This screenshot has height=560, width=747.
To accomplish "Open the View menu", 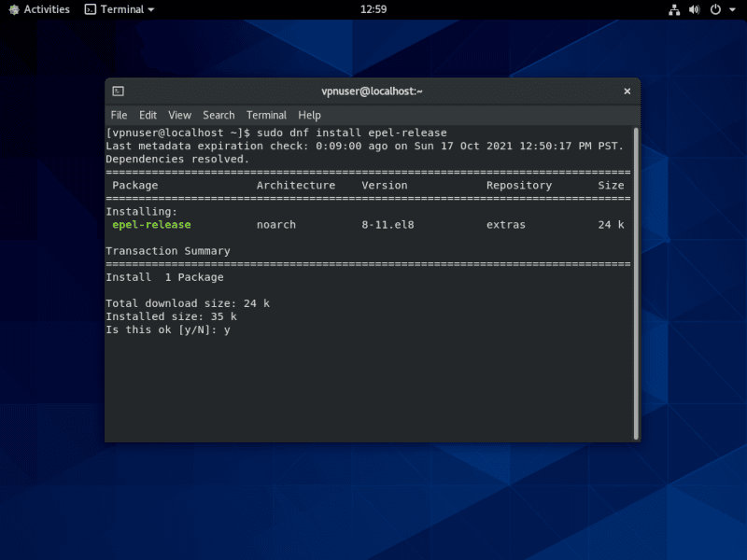I will pos(179,115).
